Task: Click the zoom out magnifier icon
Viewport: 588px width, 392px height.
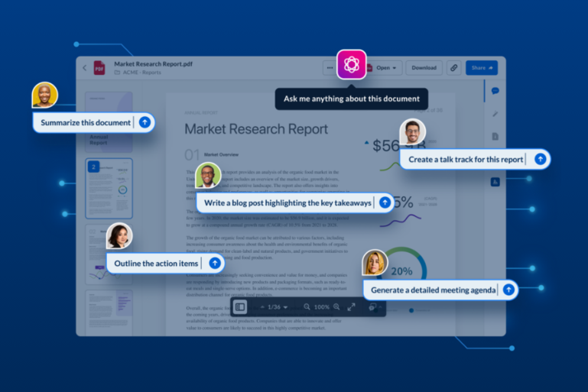Action: pos(307,307)
